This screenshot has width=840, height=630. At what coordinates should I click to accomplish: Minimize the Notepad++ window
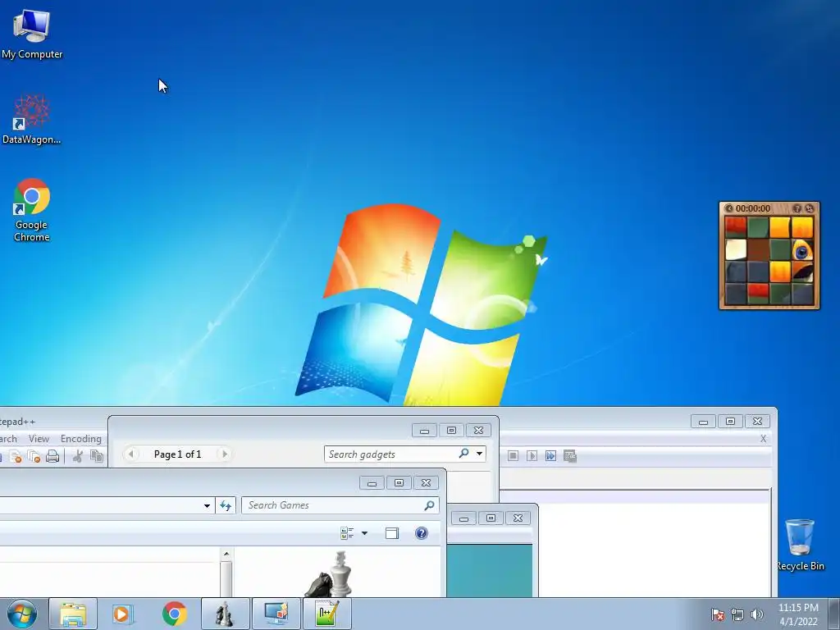[703, 422]
